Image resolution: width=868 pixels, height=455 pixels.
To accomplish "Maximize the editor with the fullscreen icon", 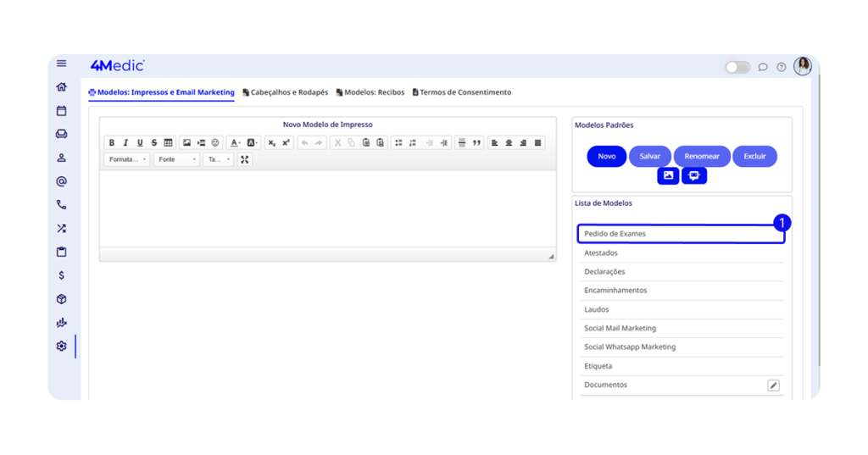I will coord(245,159).
